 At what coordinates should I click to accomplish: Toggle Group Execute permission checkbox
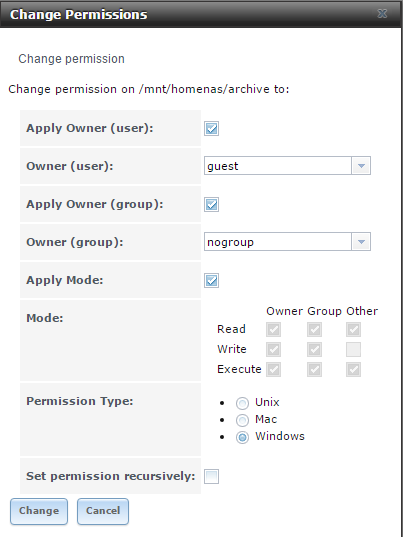(314, 370)
